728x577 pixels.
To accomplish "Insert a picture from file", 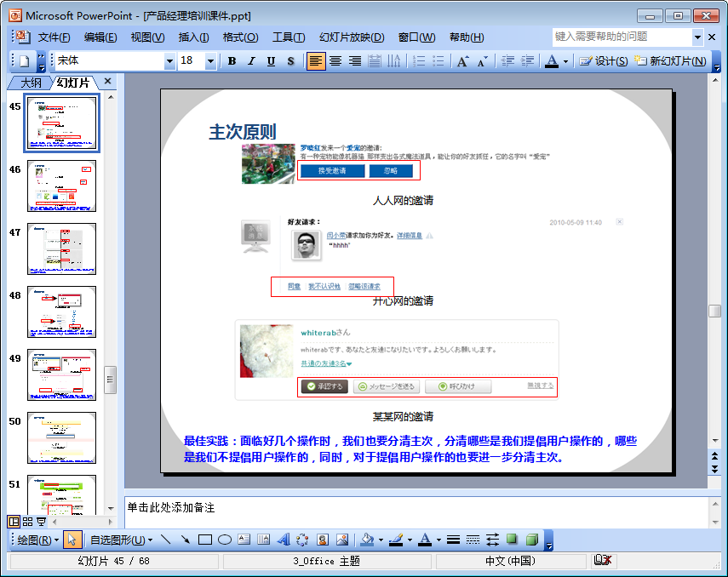I will (x=342, y=540).
